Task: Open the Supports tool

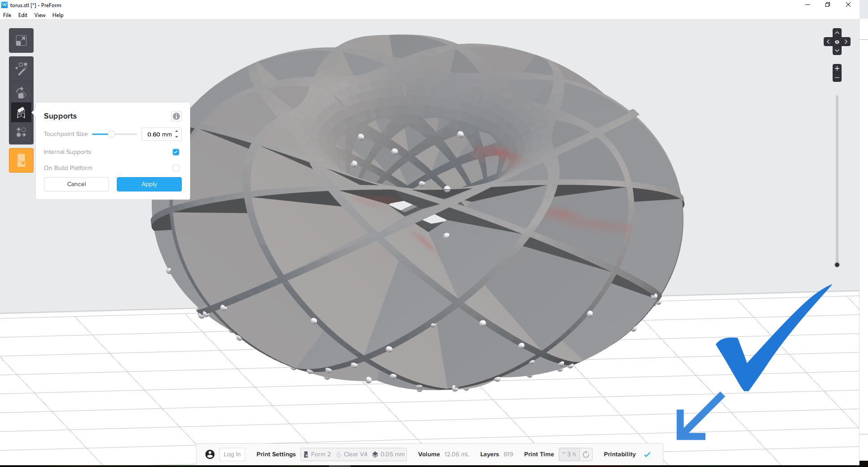Action: (21, 113)
